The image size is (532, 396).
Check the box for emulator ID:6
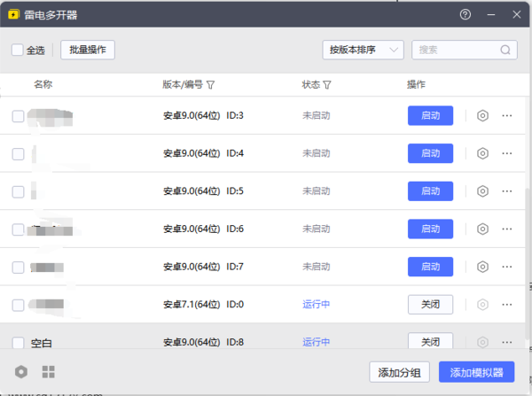click(x=18, y=229)
